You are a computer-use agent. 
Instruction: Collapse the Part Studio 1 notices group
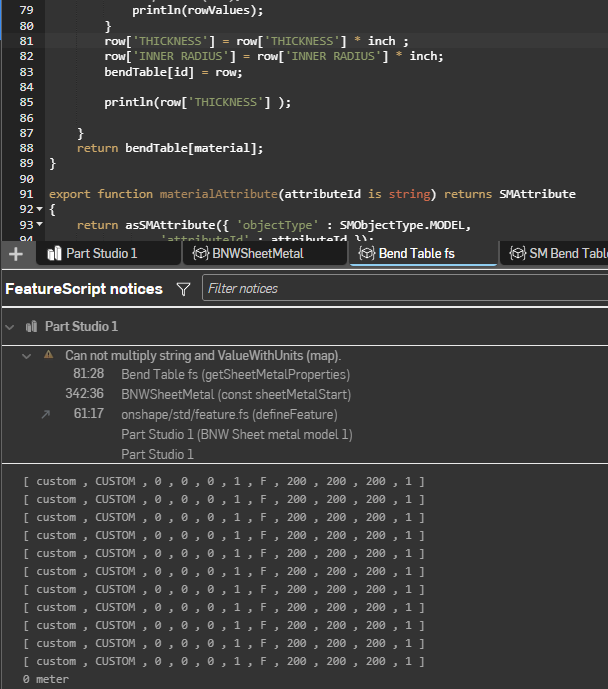point(10,326)
